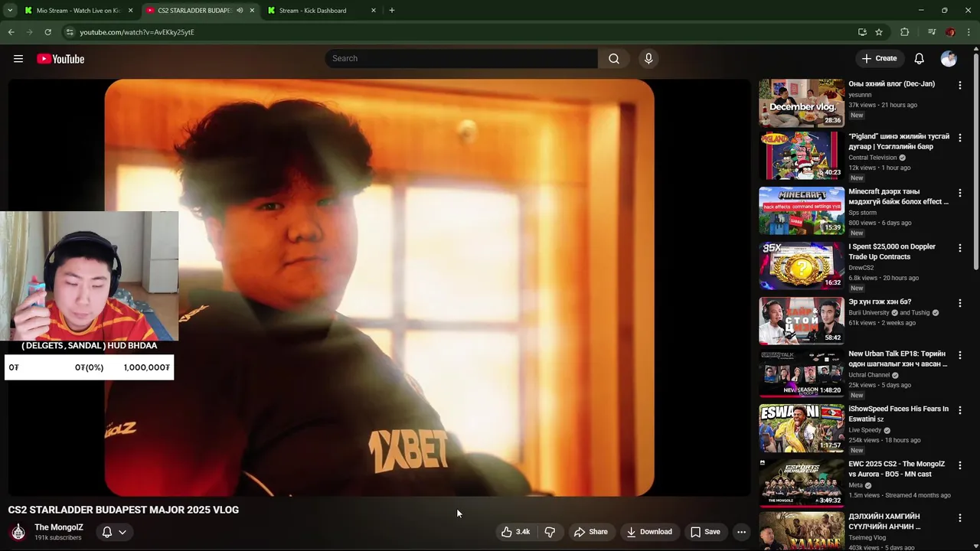Open the tab search dropdown
This screenshot has width=980, height=551.
pos(10,11)
